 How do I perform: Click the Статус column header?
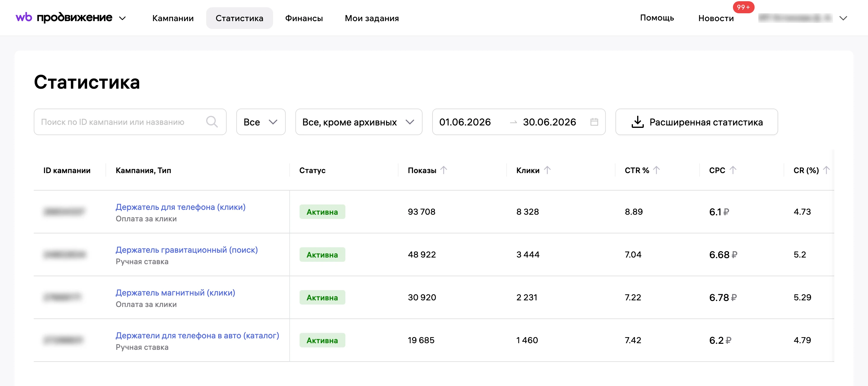pyautogui.click(x=312, y=170)
